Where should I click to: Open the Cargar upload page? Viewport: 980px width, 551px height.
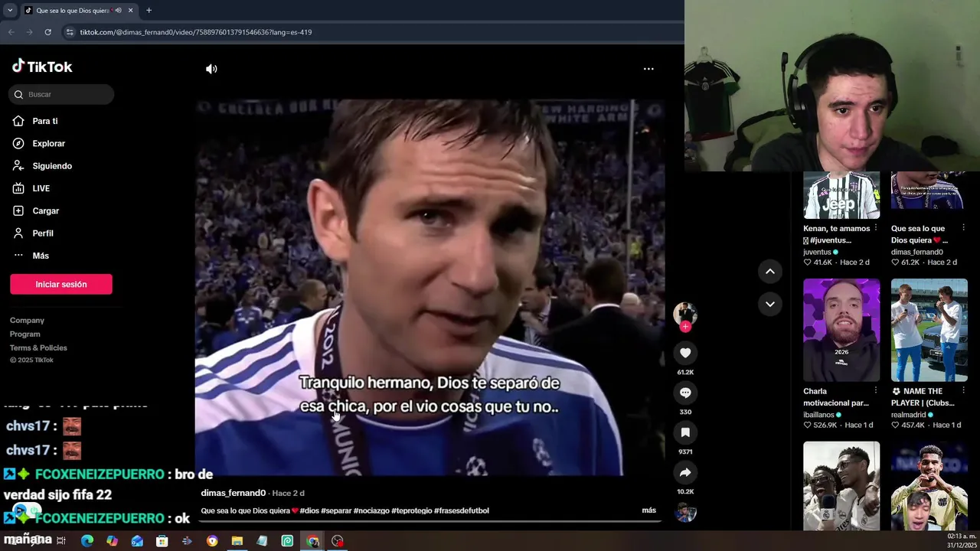point(45,210)
